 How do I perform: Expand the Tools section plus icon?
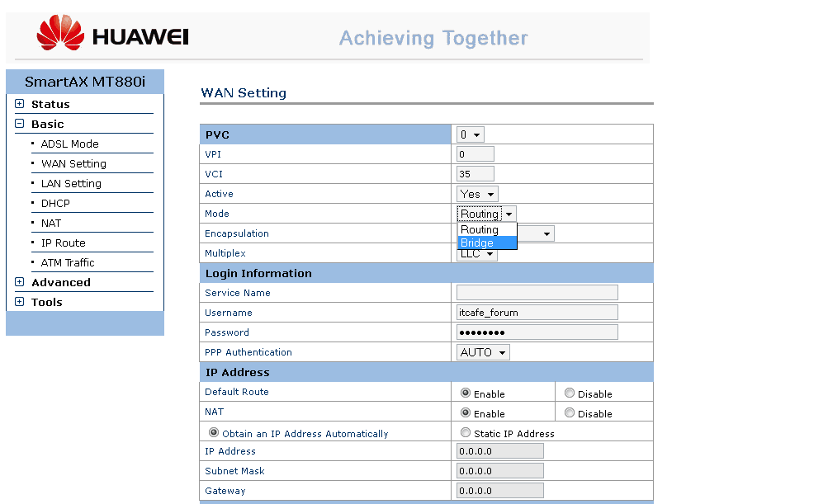tap(20, 302)
